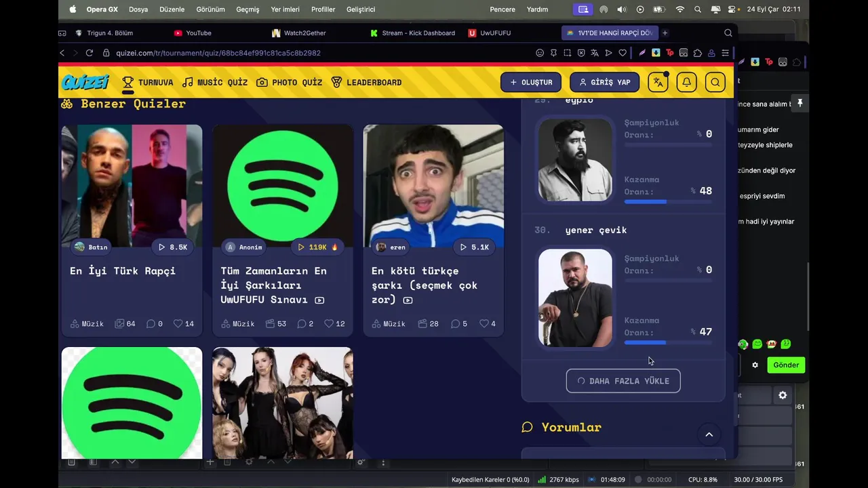Click Tüm Zamanların En İyi Şarkıları title
Viewport: 868px width, 488px height.
[x=273, y=285]
